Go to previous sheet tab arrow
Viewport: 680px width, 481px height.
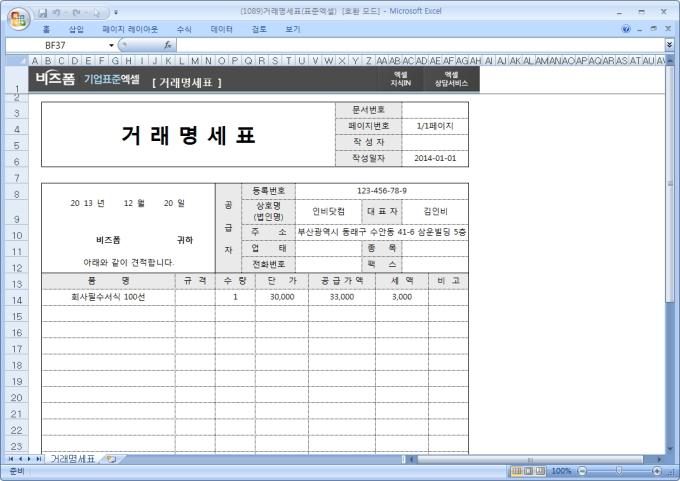[x=20, y=459]
